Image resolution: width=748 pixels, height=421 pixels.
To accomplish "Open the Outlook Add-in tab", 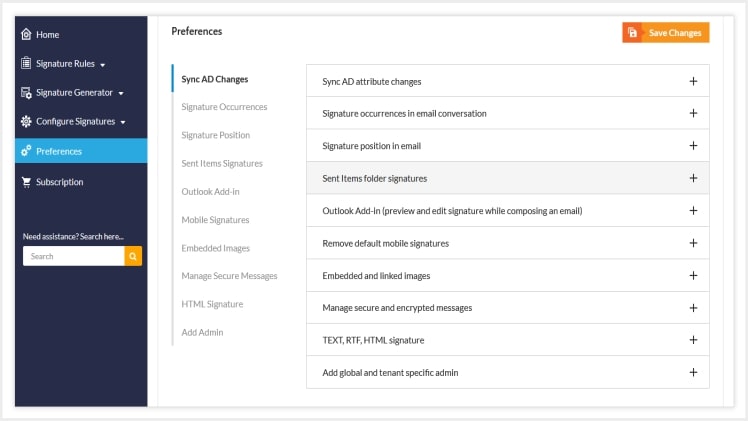I will [x=210, y=192].
